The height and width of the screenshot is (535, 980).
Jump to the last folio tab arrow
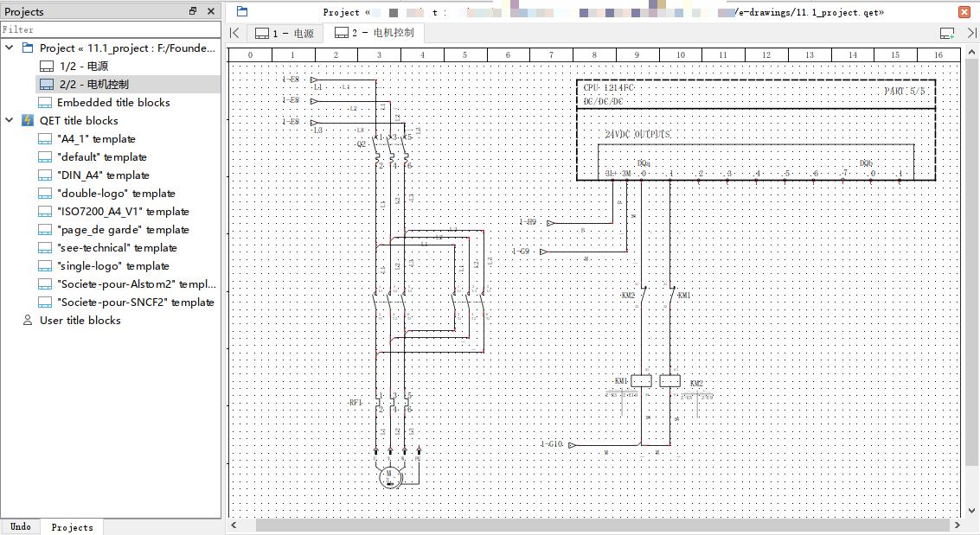pos(970,33)
